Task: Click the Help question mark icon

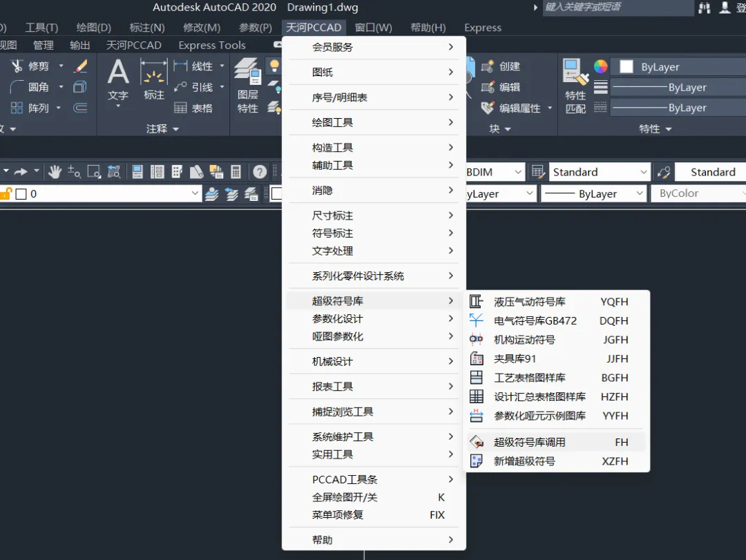Action: pyautogui.click(x=260, y=172)
